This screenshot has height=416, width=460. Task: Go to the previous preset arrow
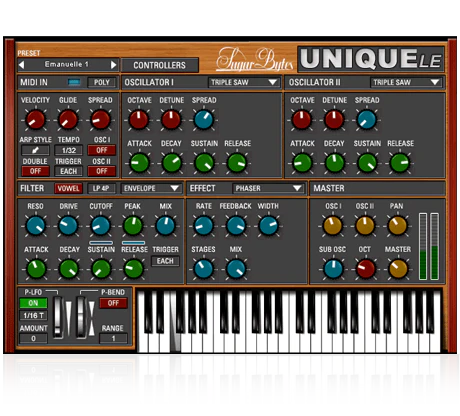(22, 65)
